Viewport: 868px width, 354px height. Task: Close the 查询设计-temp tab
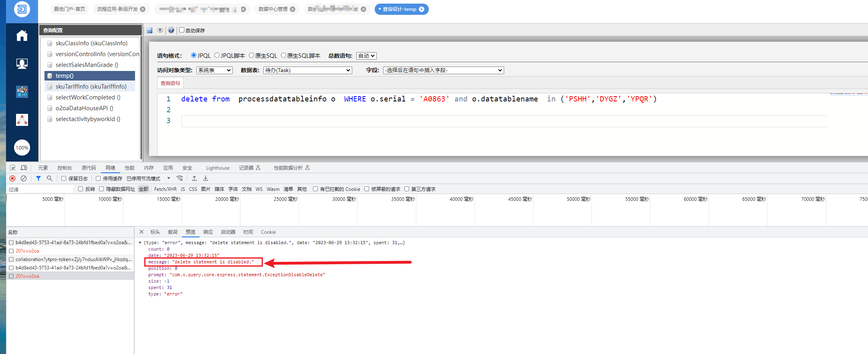(x=422, y=9)
